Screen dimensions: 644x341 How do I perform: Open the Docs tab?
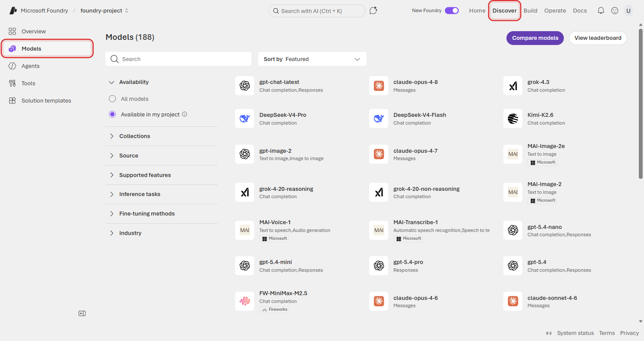click(580, 11)
